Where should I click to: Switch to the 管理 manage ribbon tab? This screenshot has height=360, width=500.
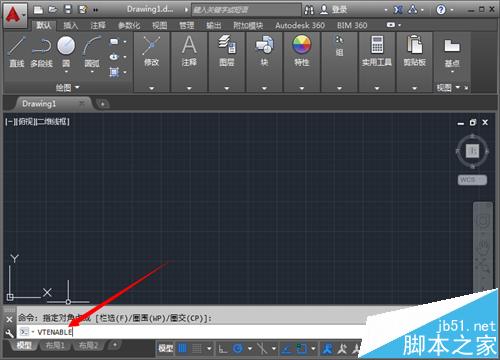186,25
